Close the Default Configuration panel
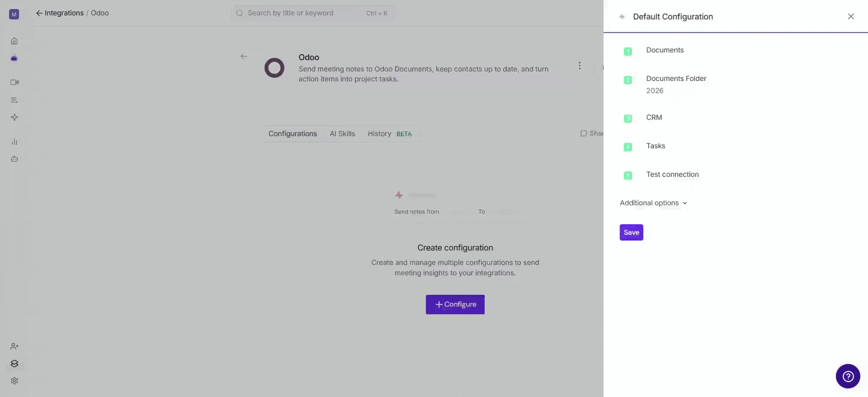Viewport: 868px width, 397px height. coord(851,17)
